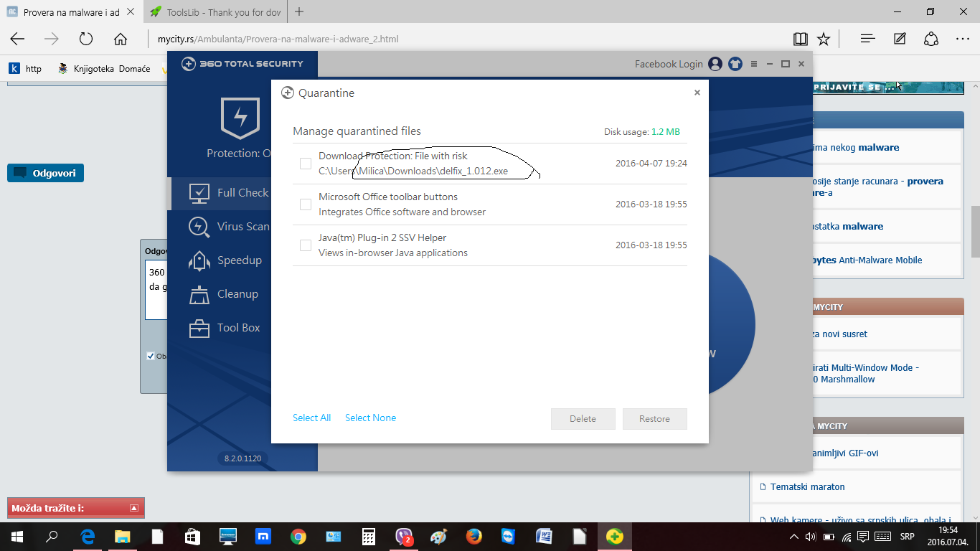Image resolution: width=980 pixels, height=551 pixels.
Task: Toggle the checkbox below the reply text box
Action: (x=151, y=356)
